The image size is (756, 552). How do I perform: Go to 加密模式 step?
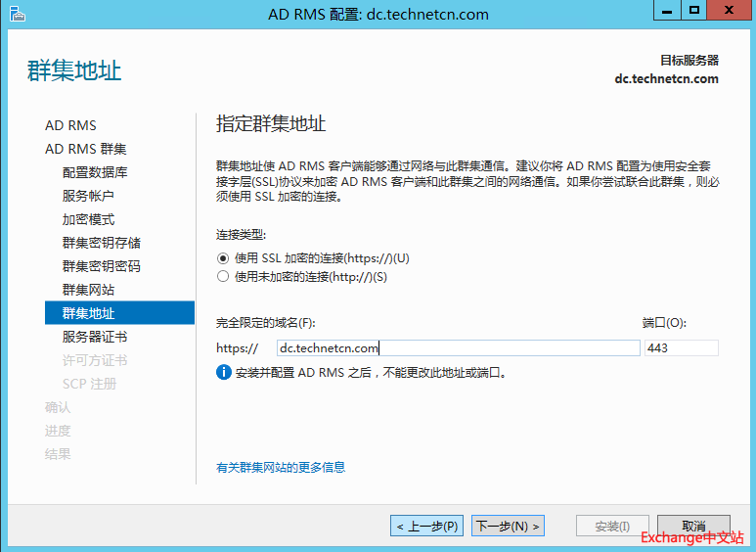[88, 219]
